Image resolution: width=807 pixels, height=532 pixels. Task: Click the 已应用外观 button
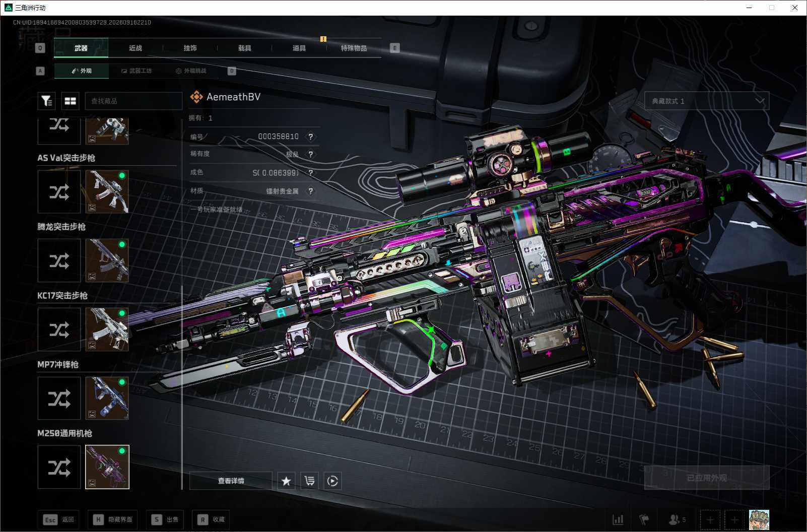tap(707, 478)
